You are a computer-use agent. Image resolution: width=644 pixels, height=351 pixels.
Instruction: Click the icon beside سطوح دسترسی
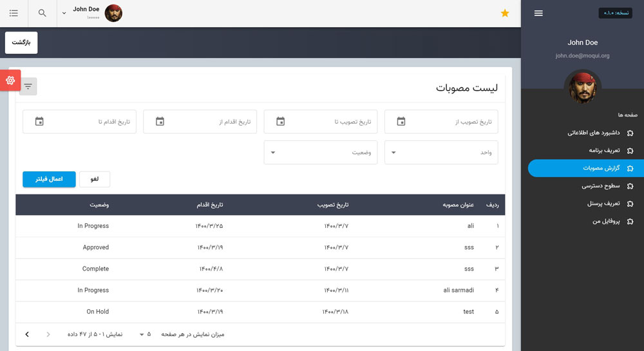630,186
